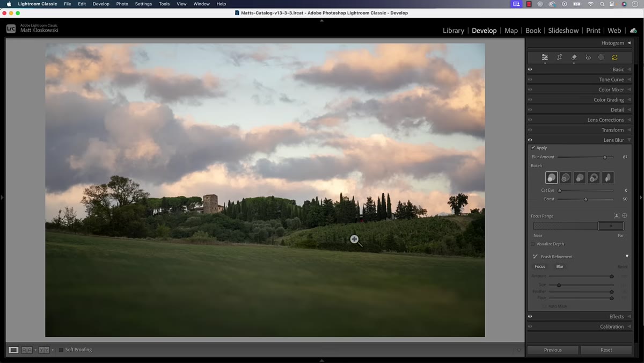Screen dimensions: 644x363
Task: Click the Blur Amount slider handle
Action: pyautogui.click(x=605, y=157)
